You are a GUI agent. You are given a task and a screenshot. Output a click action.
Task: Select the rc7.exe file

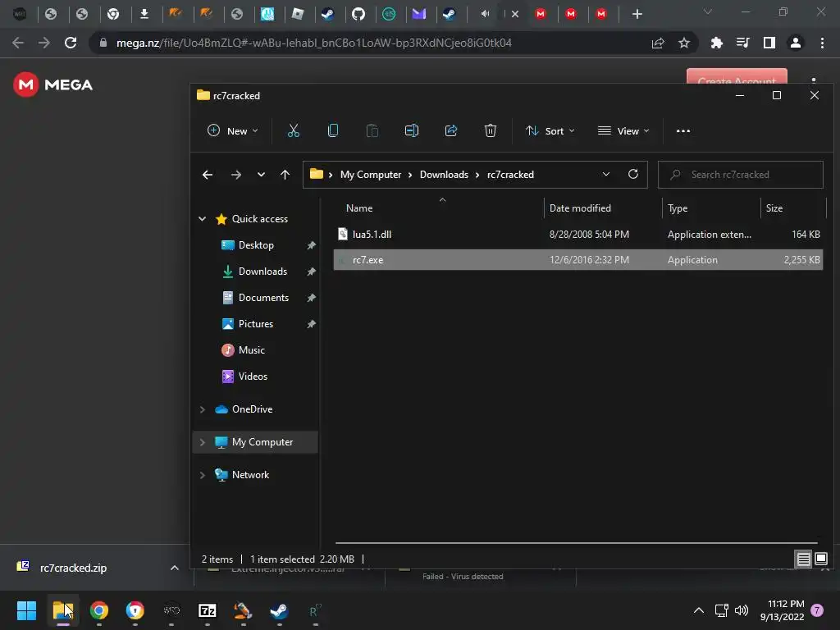[x=578, y=260]
